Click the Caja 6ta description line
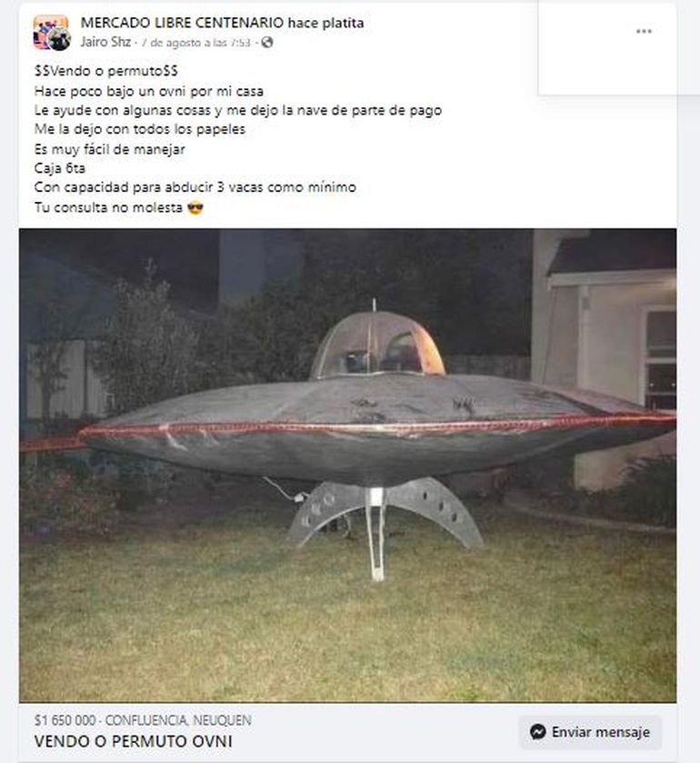700x763 pixels. (x=60, y=168)
